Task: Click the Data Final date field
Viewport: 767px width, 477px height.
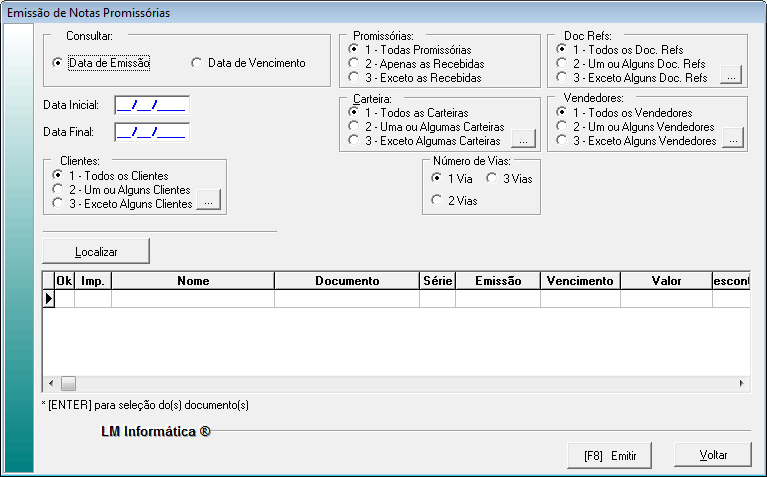Action: click(151, 131)
